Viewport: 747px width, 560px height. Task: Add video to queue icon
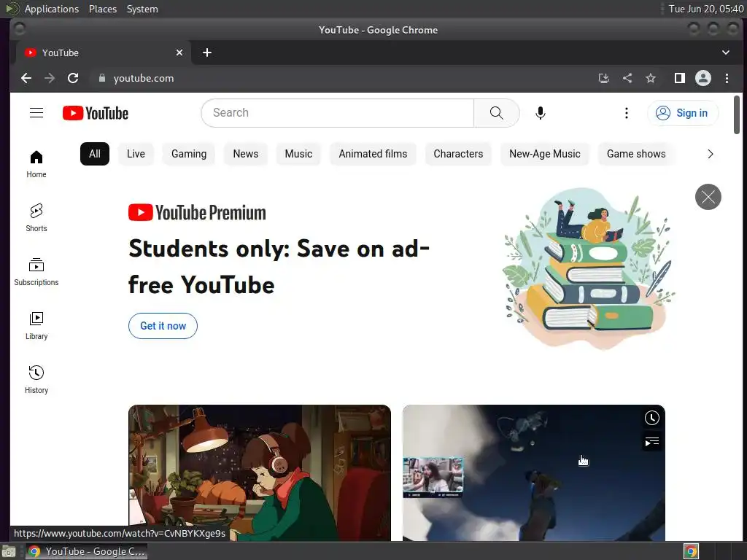(x=651, y=442)
